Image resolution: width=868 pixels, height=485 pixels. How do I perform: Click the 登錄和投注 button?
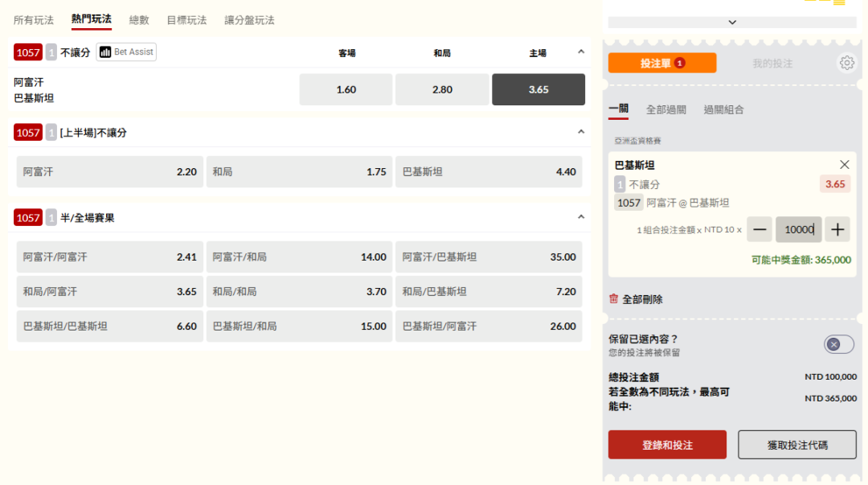click(x=667, y=445)
